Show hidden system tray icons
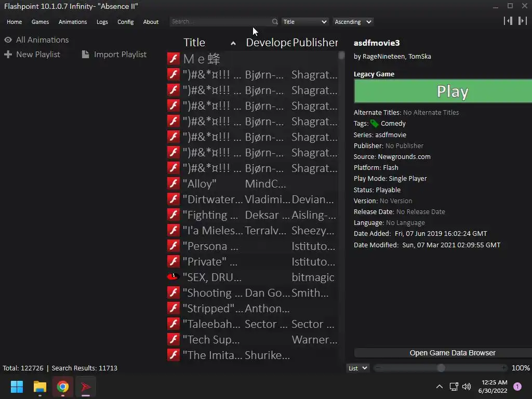Image resolution: width=532 pixels, height=399 pixels. pos(440,387)
